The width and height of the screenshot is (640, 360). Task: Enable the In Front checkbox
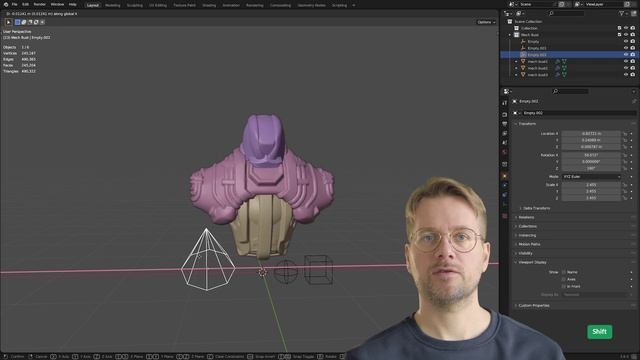coord(564,286)
